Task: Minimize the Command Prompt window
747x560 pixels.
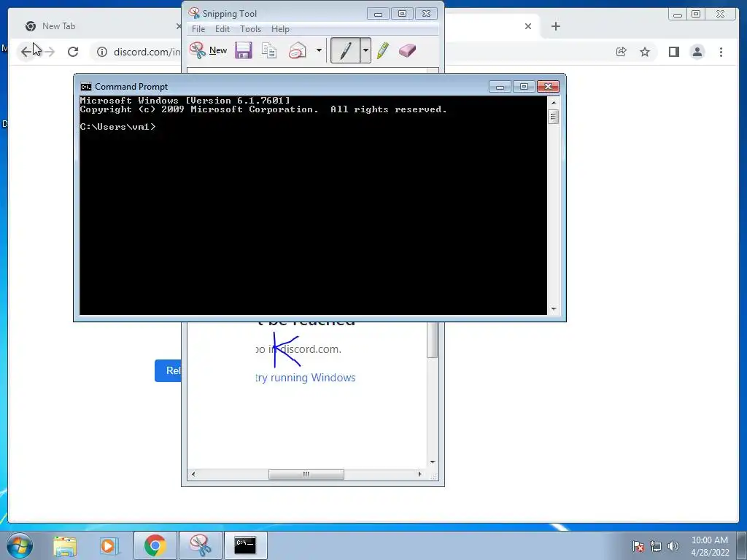Action: (x=500, y=87)
